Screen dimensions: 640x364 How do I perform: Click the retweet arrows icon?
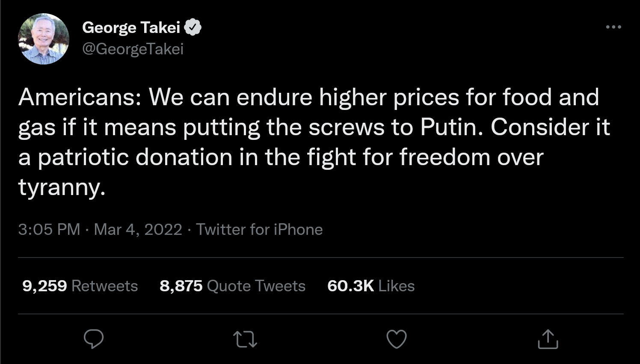tap(245, 339)
